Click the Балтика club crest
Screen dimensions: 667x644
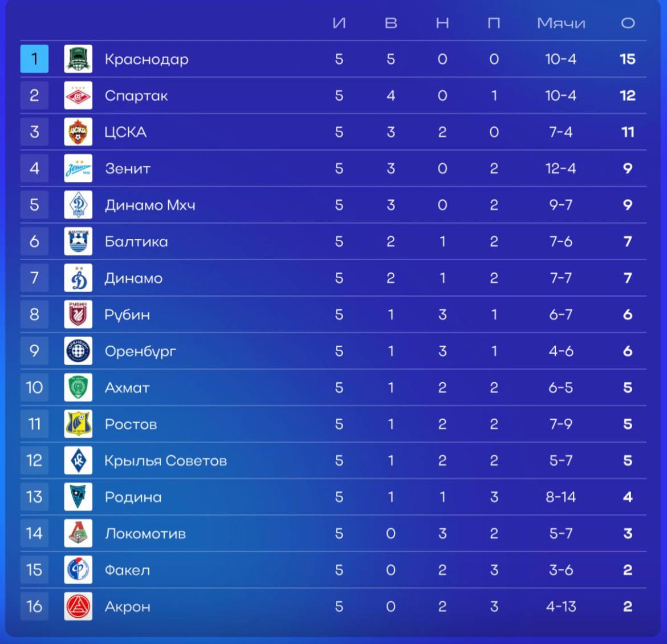tap(78, 241)
